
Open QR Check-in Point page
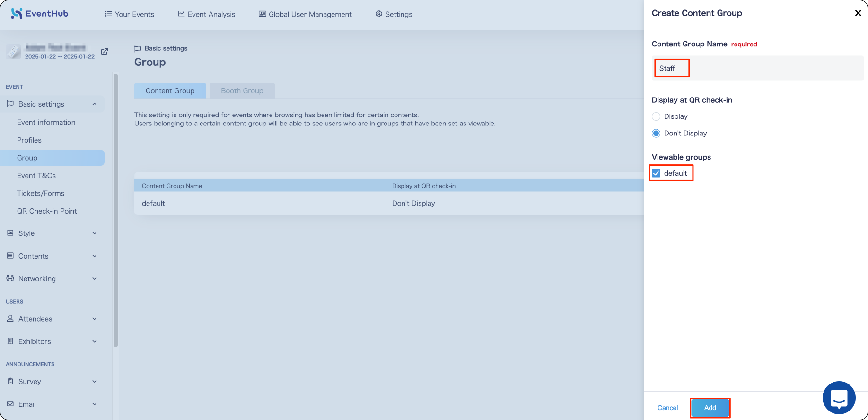[47, 211]
